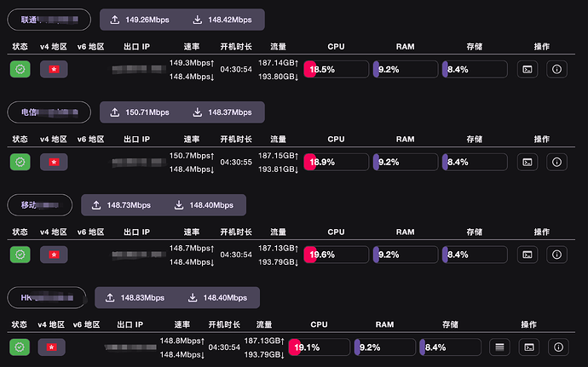The height and width of the screenshot is (367, 588).
Task: Click the 148.37Mbps download speed indicator
Action: click(x=223, y=112)
